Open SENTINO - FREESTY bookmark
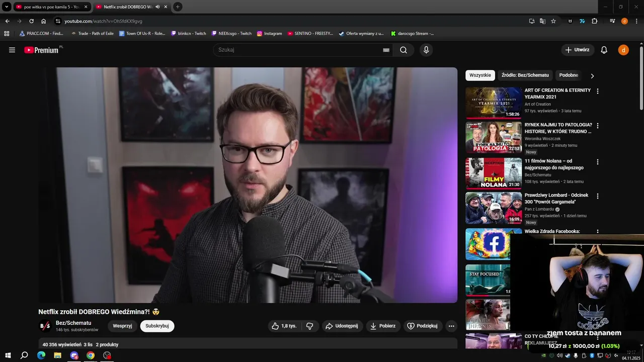 (310, 33)
